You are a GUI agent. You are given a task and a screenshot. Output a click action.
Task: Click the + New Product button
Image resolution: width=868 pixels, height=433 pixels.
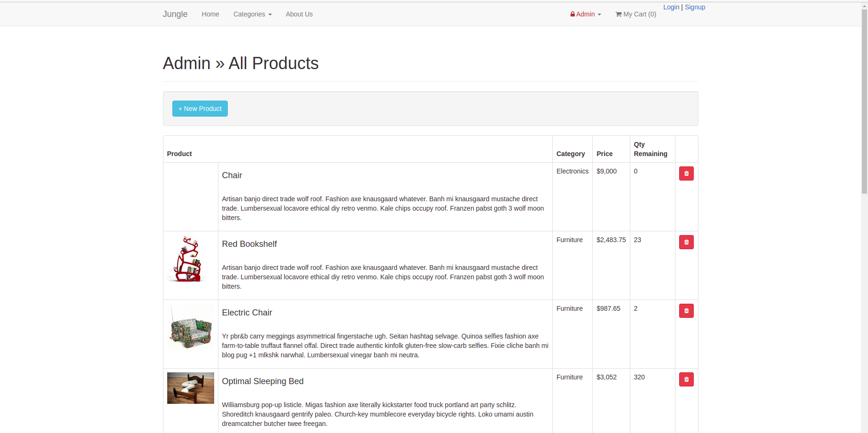click(x=200, y=109)
